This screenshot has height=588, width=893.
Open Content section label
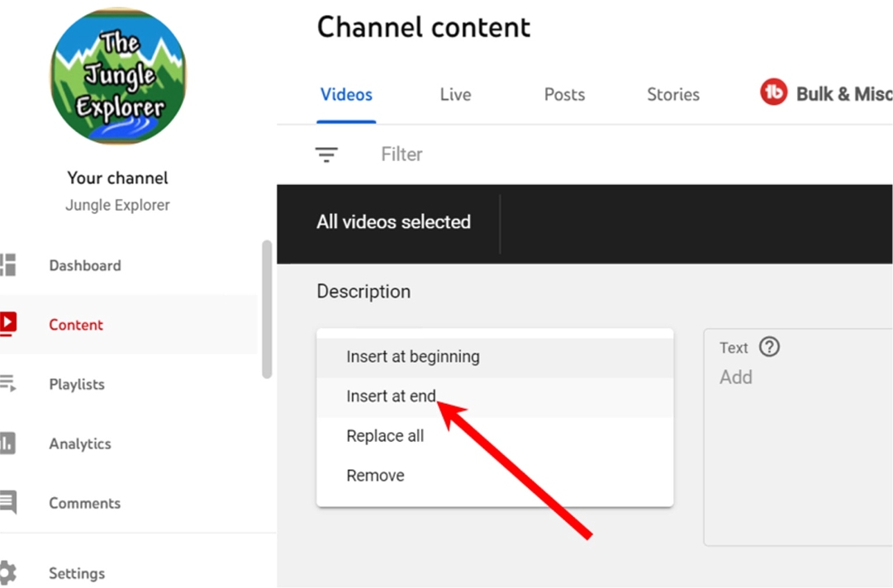point(76,325)
